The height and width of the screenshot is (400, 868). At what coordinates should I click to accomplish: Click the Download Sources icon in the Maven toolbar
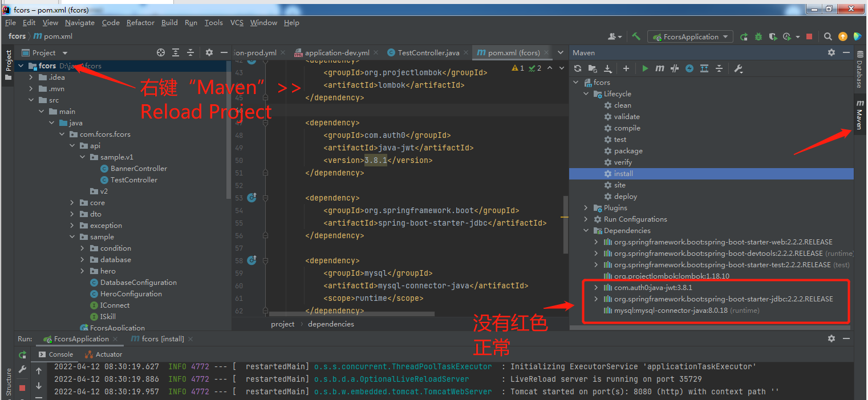(x=608, y=68)
